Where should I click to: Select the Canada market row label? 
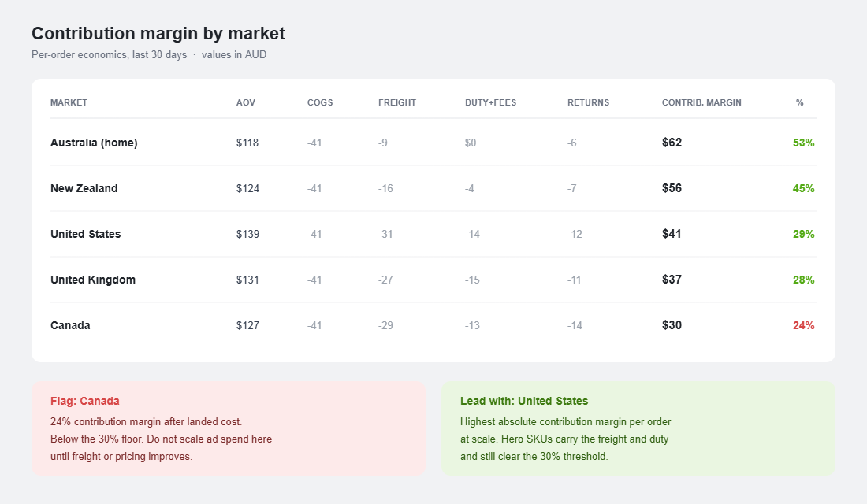coord(70,325)
